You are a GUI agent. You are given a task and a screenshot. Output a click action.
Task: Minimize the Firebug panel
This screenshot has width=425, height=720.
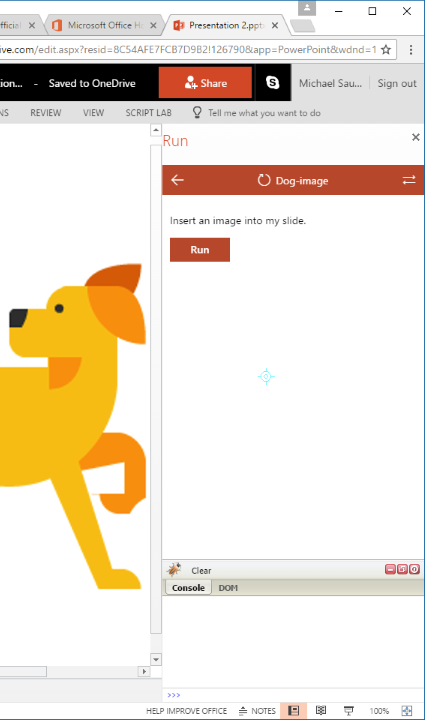[390, 569]
